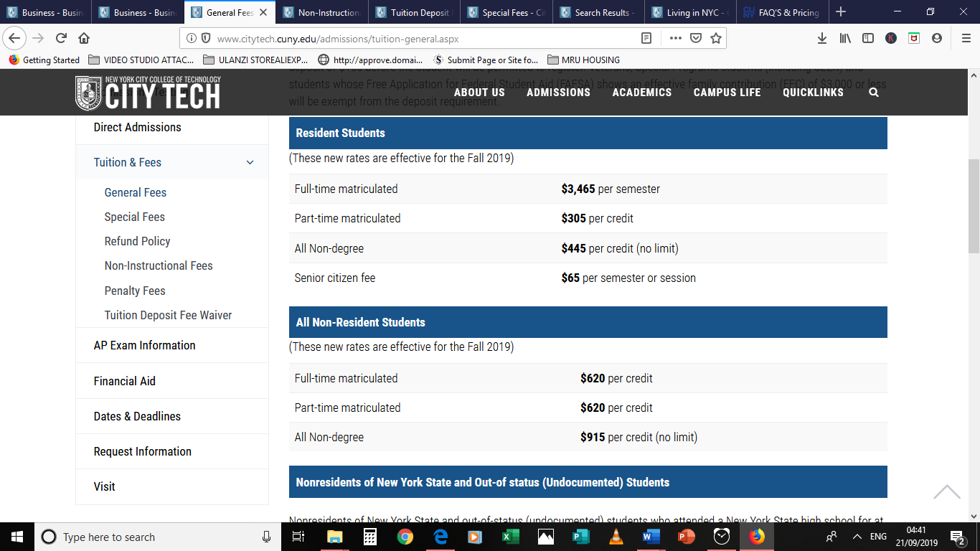Open Dates & Deadlines sidebar link
980x551 pixels.
click(137, 416)
